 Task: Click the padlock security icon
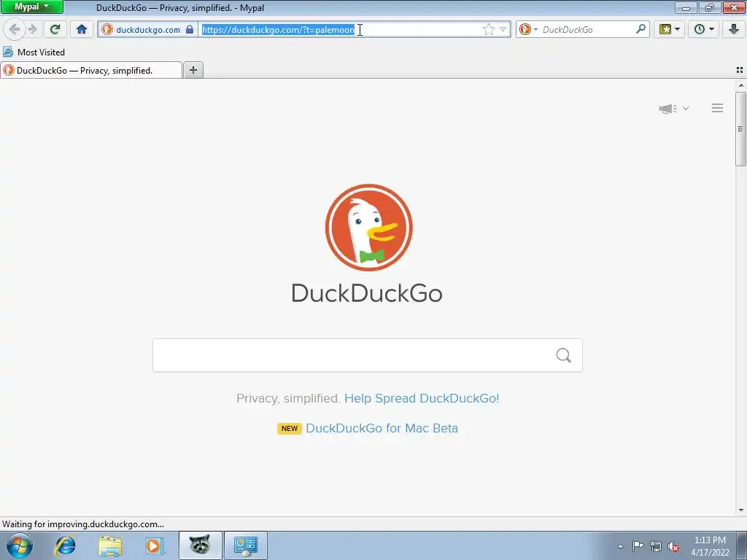[190, 29]
